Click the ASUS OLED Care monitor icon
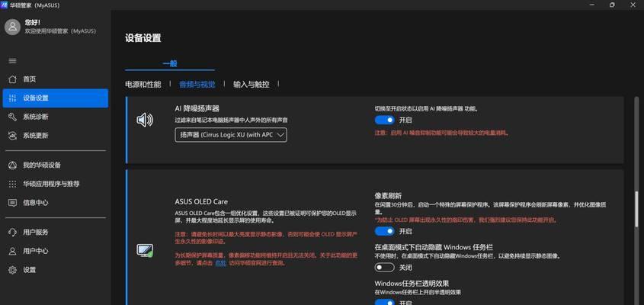The height and width of the screenshot is (305, 644). coord(145,250)
